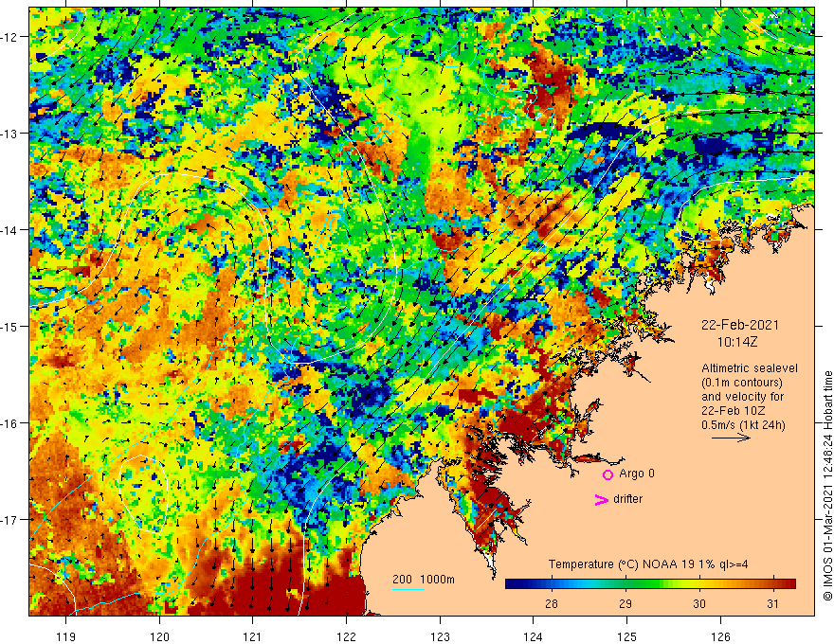Viewport: 834px width, 644px height.
Task: Click the 'and velocity for' text line
Action: (x=742, y=397)
